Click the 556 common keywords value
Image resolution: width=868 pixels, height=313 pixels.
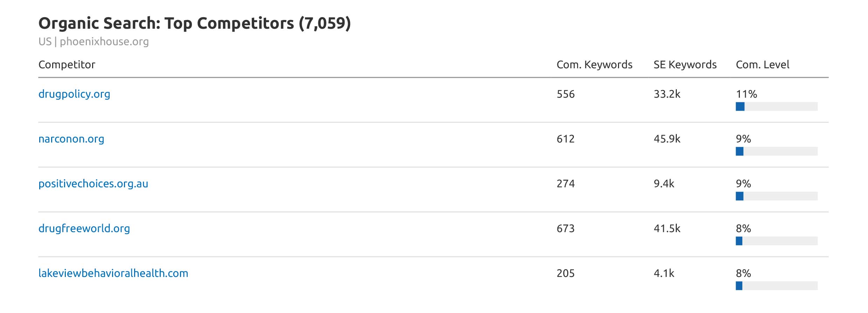coord(565,94)
